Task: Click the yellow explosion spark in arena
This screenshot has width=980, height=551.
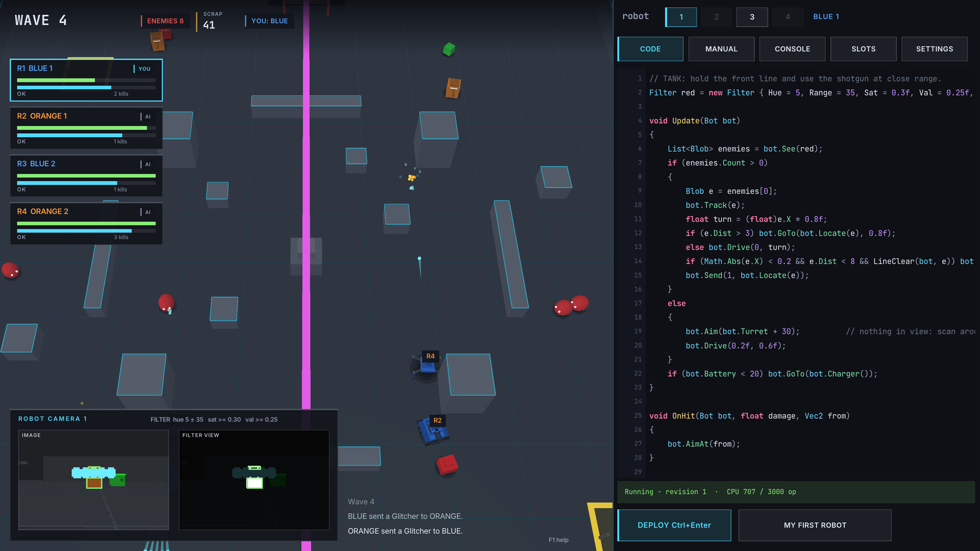Action: click(411, 178)
